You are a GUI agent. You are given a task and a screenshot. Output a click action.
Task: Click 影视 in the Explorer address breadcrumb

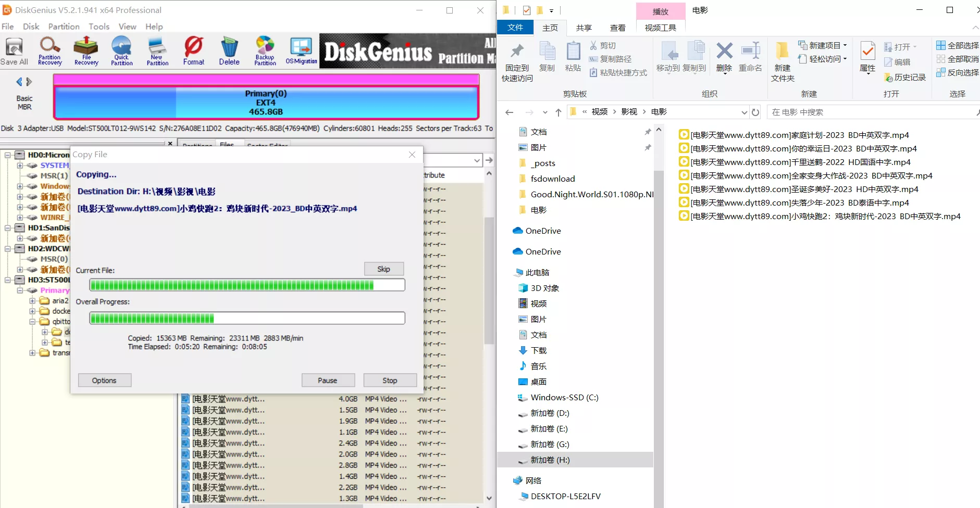(629, 112)
